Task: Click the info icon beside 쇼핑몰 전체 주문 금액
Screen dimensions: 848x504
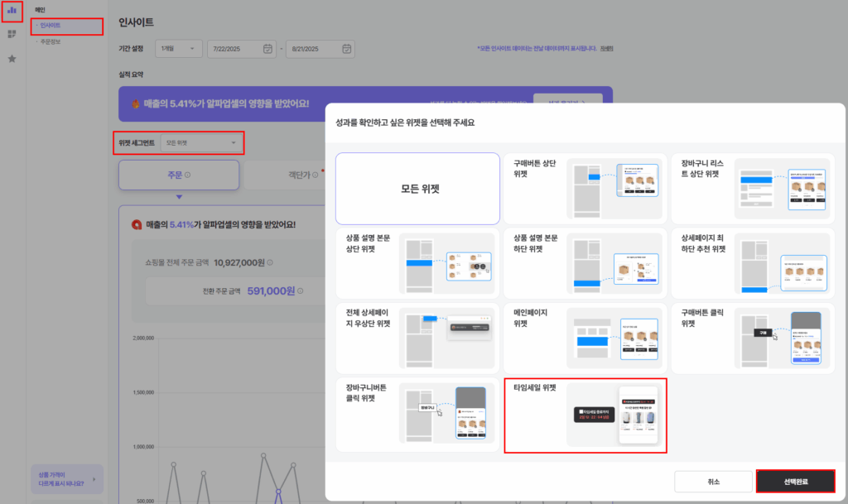Action: click(x=270, y=262)
